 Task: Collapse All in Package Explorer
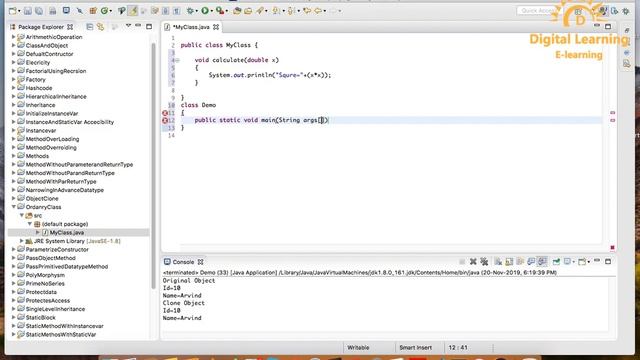pyautogui.click(x=90, y=27)
